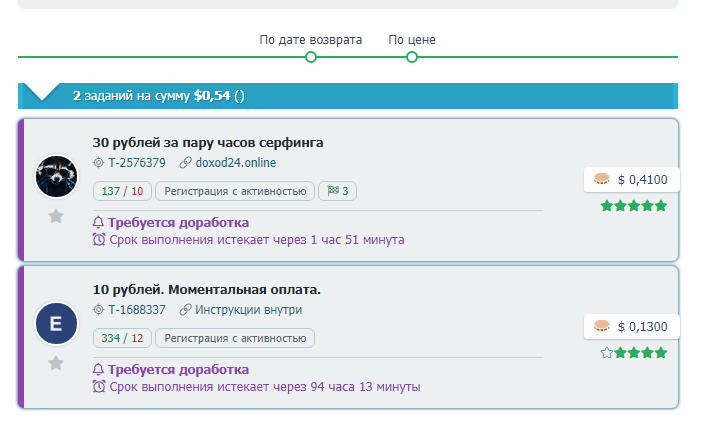This screenshot has width=704, height=431.
Task: Click the coin icon next to $ 0,4100
Action: 602,179
